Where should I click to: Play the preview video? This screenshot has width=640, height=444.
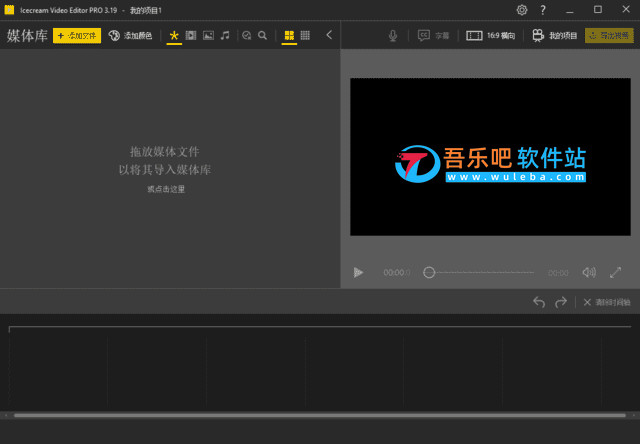358,272
